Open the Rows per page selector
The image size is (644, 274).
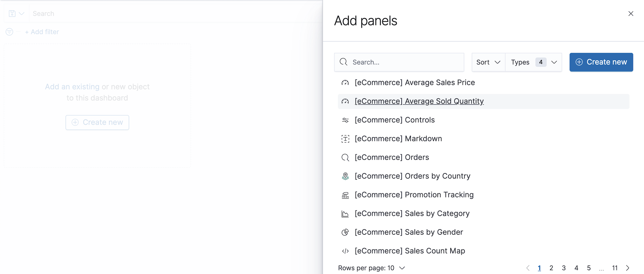(x=372, y=268)
